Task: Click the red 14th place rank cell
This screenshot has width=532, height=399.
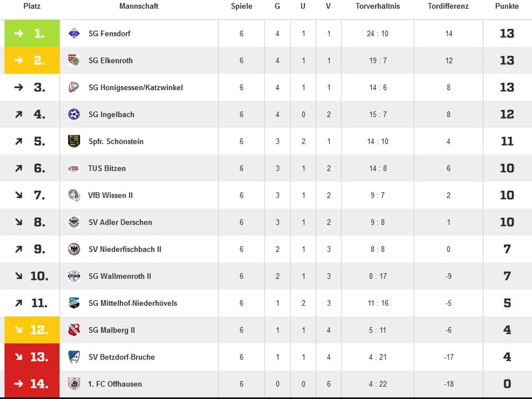Action: coord(32,384)
